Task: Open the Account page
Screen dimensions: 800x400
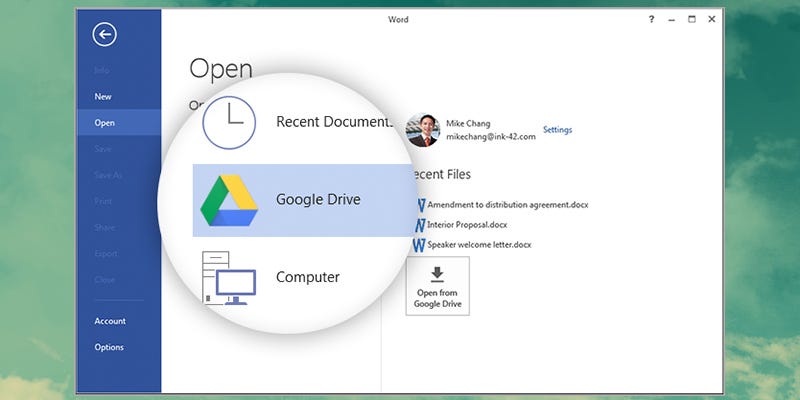Action: (x=110, y=321)
